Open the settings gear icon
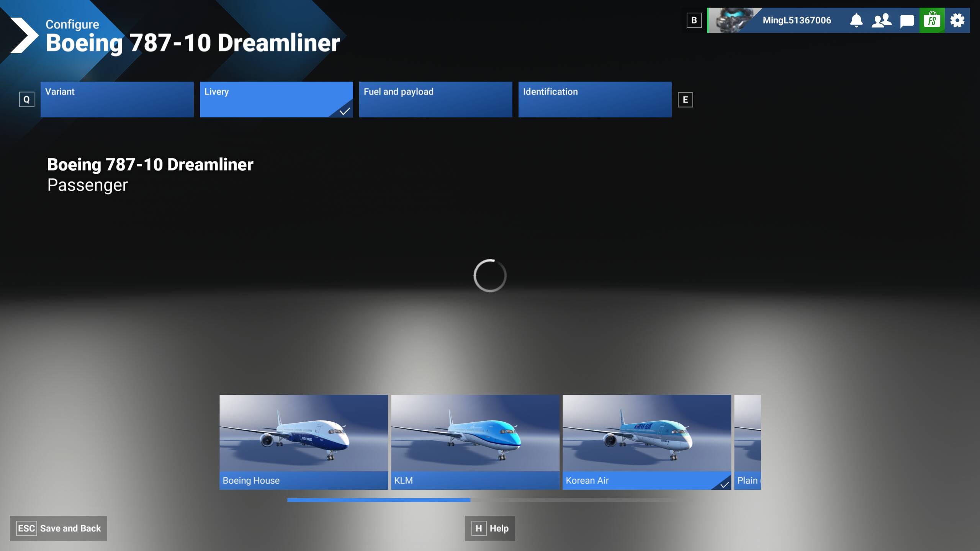This screenshot has width=980, height=551. pos(957,20)
